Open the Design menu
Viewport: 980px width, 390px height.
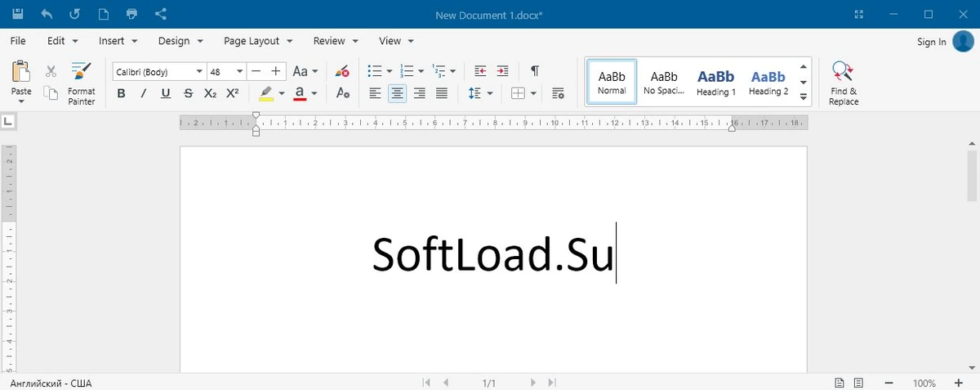click(180, 41)
